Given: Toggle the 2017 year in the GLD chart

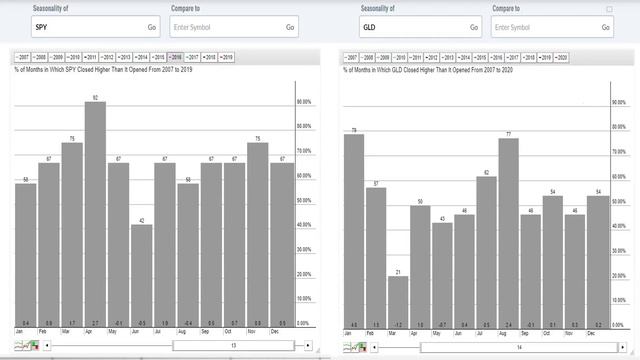Looking at the screenshot, I should pyautogui.click(x=513, y=58).
